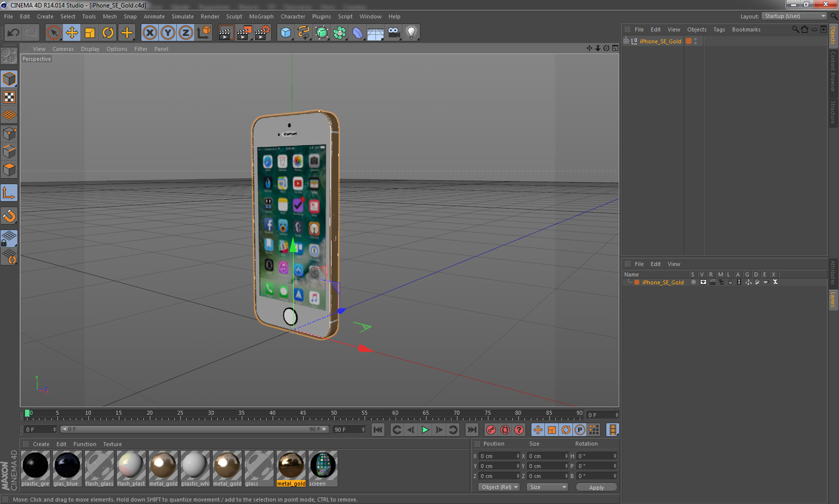This screenshot has height=504, width=839.
Task: Enable Texture mode checkerboard icon
Action: tap(9, 97)
